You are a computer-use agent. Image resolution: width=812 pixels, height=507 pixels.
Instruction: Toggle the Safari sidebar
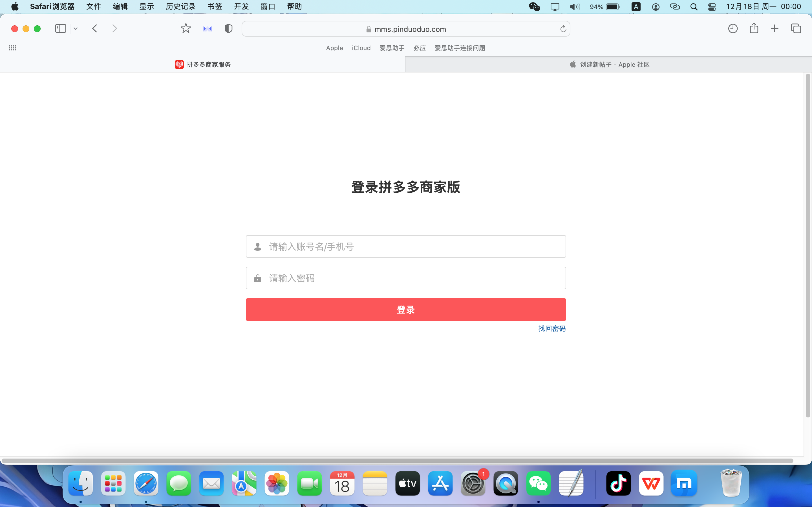click(x=60, y=28)
